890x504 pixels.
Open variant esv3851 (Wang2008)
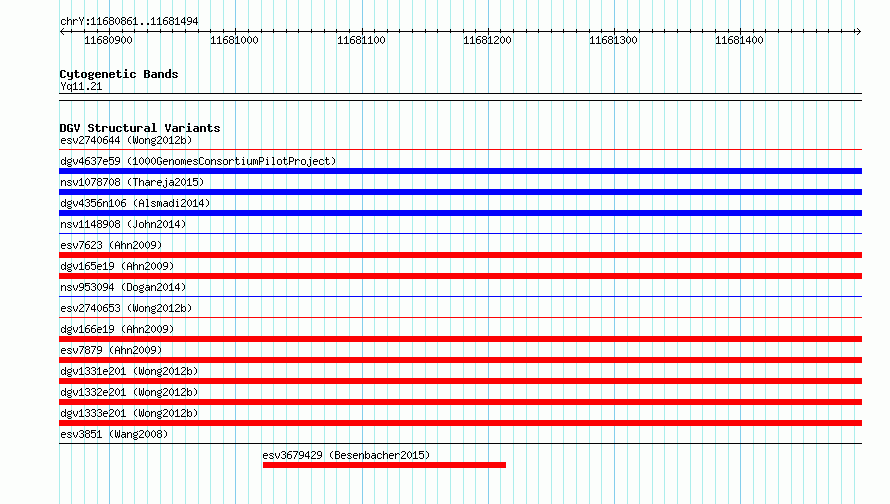tap(114, 434)
